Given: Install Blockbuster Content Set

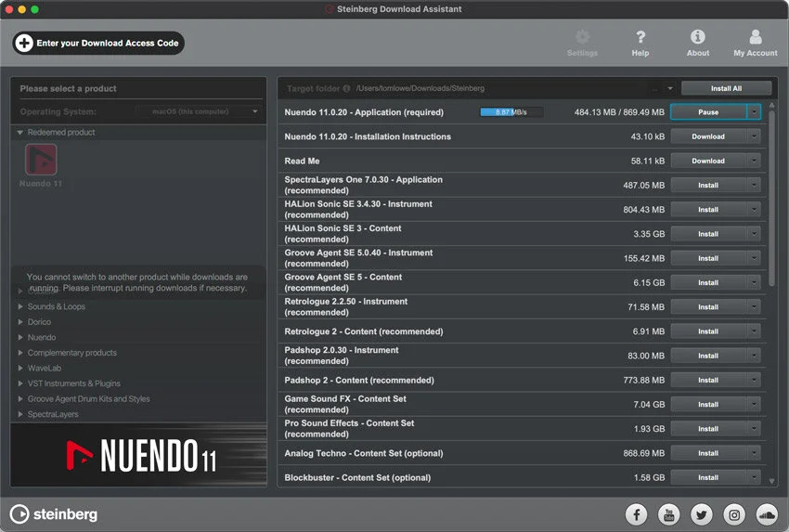Looking at the screenshot, I should click(708, 477).
